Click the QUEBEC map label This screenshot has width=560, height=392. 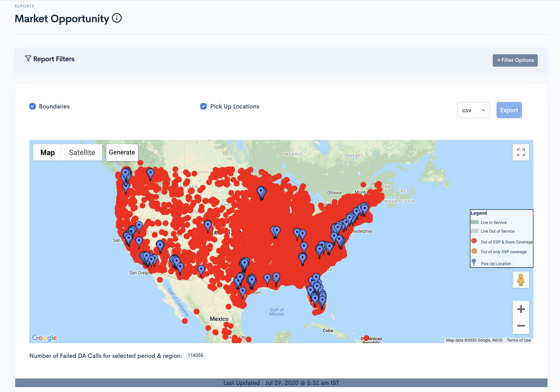355,156
